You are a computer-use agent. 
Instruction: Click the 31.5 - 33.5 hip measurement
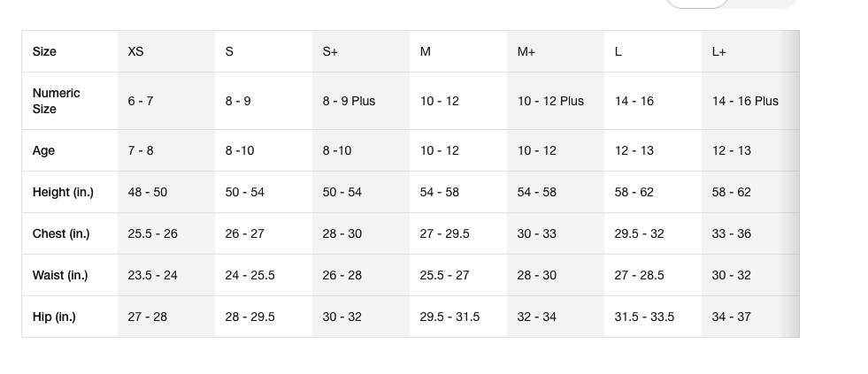coord(645,317)
